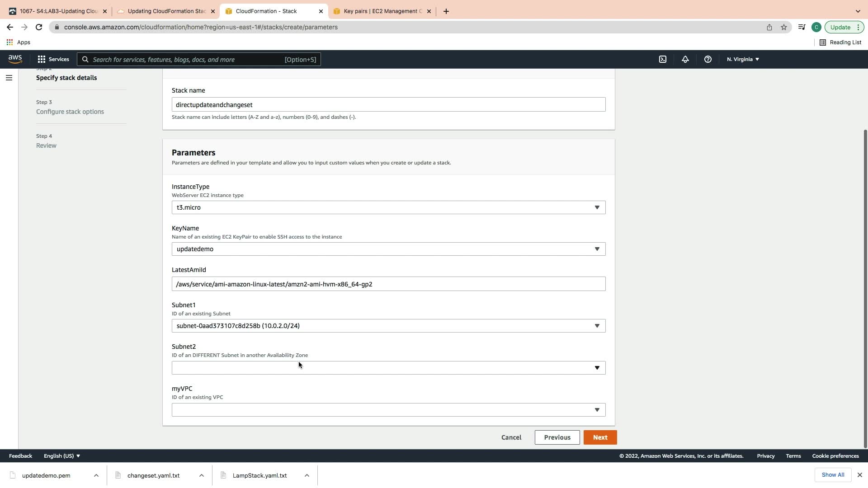The width and height of the screenshot is (868, 488).
Task: Reload the page with refresh icon
Action: pos(39,27)
